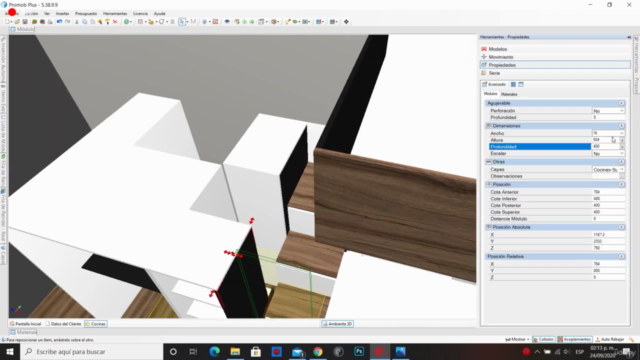Click the Task View taskbar icon
The width and height of the screenshot is (640, 360).
(193, 351)
